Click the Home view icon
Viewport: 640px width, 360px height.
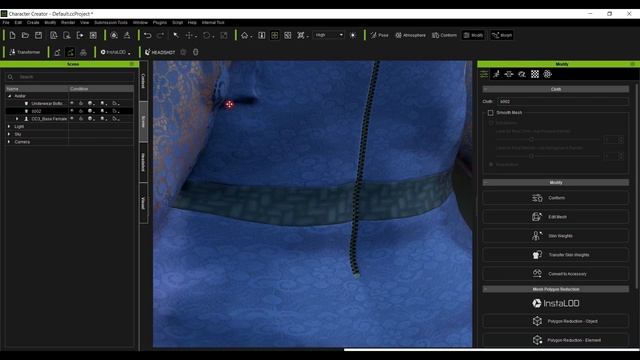(x=244, y=36)
